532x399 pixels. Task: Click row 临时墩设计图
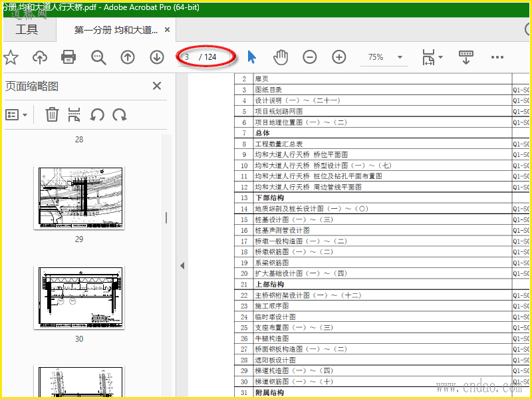coord(382,317)
